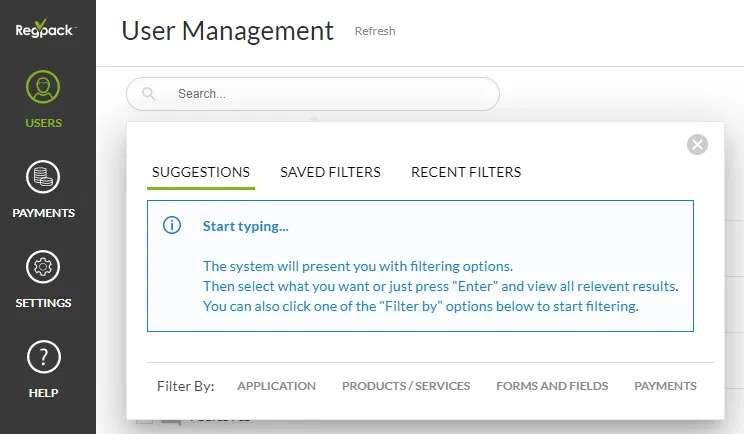The height and width of the screenshot is (434, 744).
Task: Select the Suggestions tab
Action: click(x=201, y=172)
